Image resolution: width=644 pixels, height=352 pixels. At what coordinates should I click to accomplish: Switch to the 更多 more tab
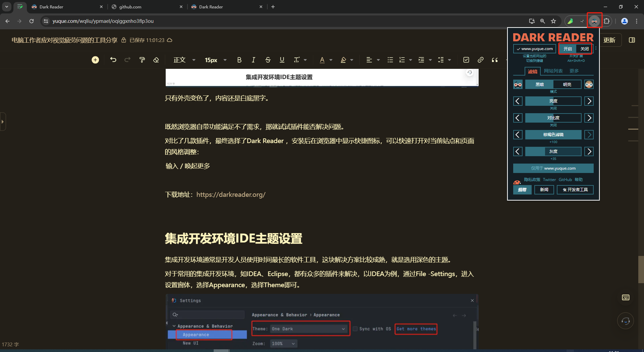click(574, 71)
